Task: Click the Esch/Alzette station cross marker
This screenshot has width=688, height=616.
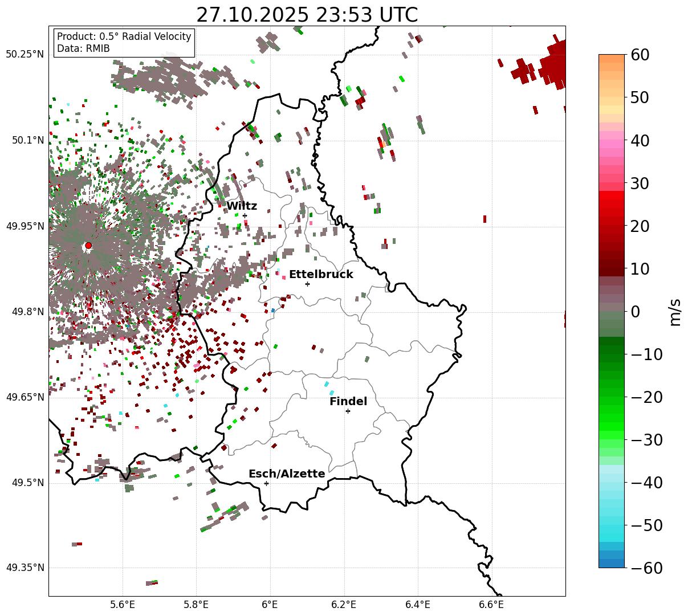Action: click(266, 483)
